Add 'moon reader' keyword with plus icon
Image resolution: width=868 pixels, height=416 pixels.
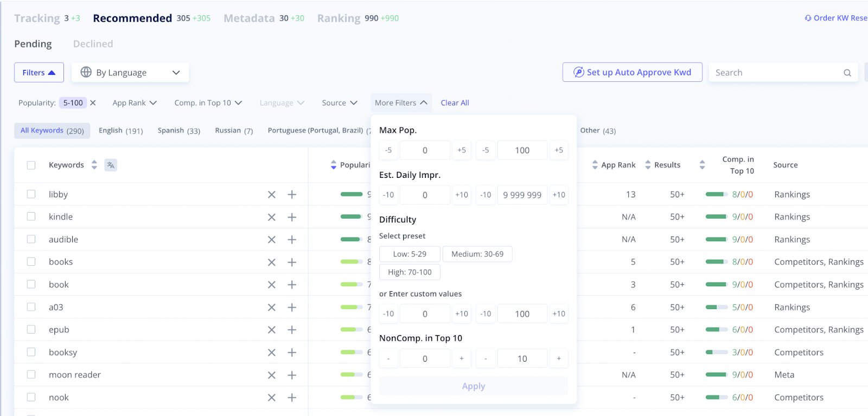coord(292,375)
